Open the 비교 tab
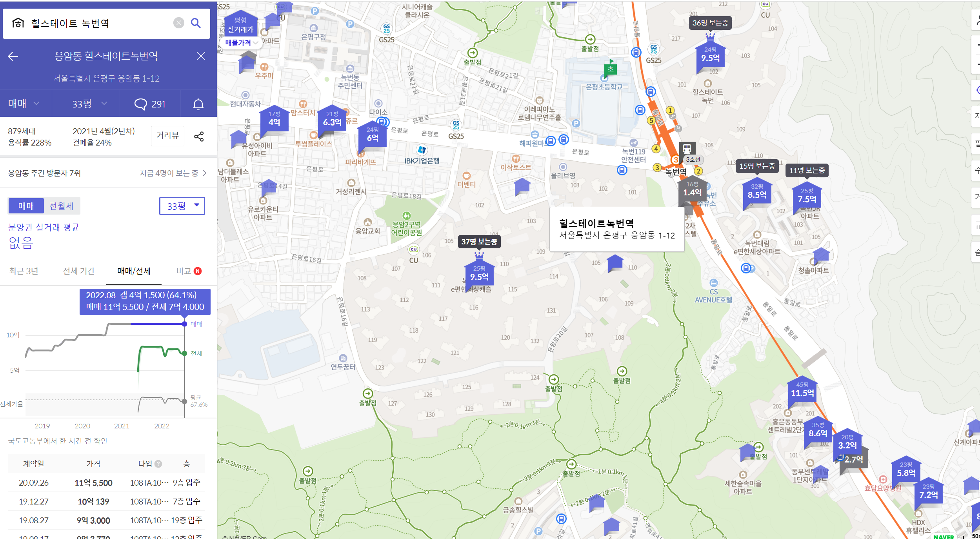This screenshot has width=980, height=539. (189, 271)
